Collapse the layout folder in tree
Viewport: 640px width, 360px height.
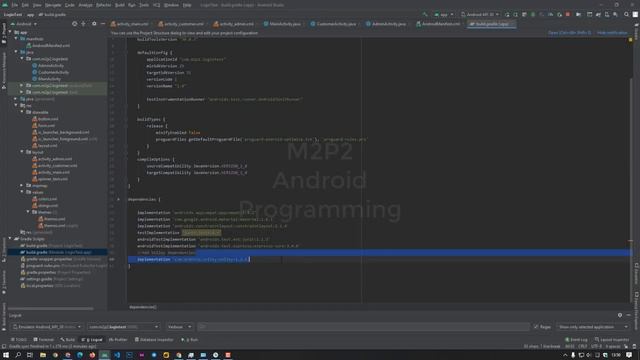(x=22, y=152)
